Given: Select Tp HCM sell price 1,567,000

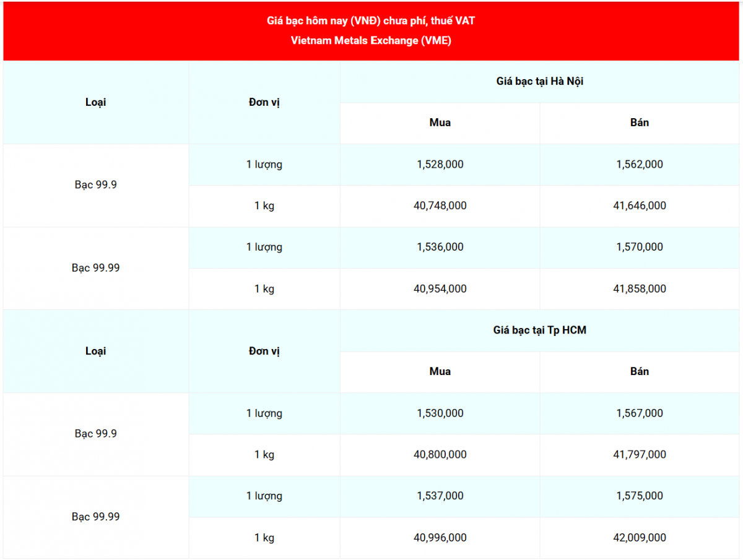Looking at the screenshot, I should [x=640, y=413].
